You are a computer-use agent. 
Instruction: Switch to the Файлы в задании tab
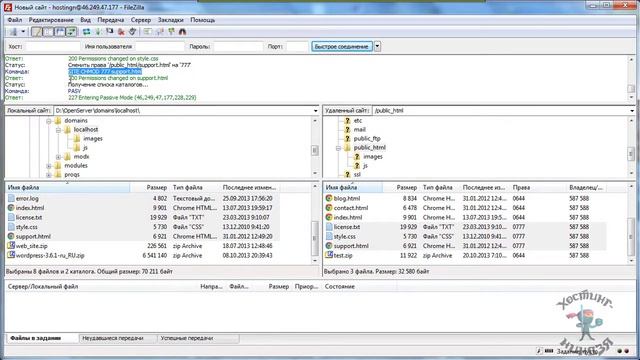coord(42,338)
